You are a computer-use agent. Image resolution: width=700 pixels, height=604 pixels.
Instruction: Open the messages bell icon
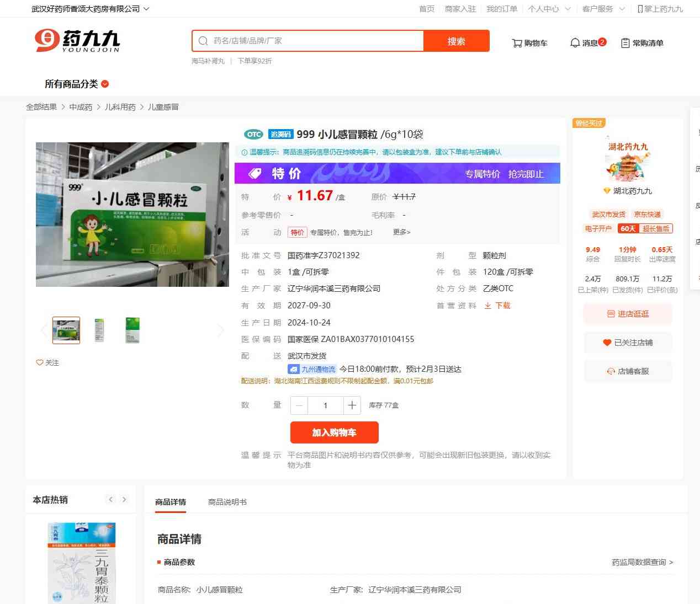pyautogui.click(x=575, y=43)
